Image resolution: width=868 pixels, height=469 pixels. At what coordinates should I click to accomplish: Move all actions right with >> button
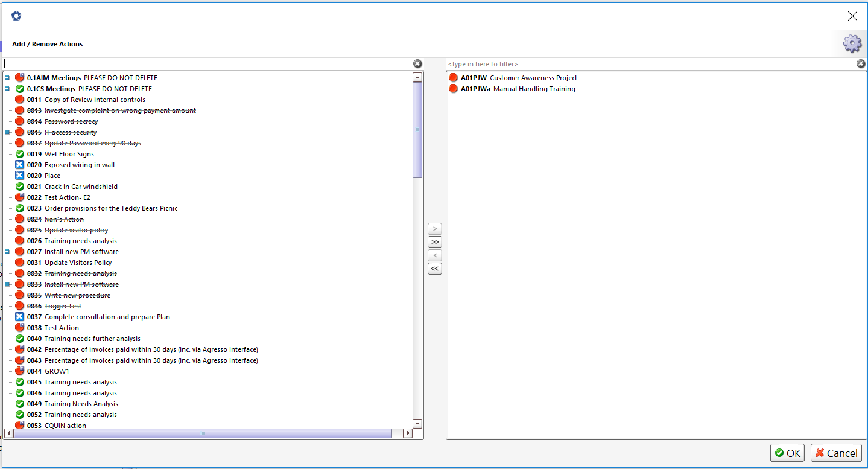point(434,242)
